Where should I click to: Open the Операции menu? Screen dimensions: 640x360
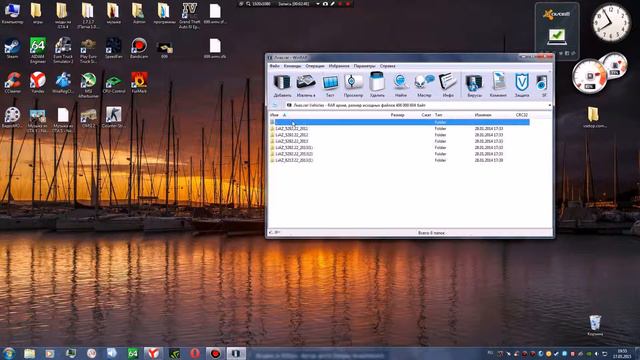(315, 66)
